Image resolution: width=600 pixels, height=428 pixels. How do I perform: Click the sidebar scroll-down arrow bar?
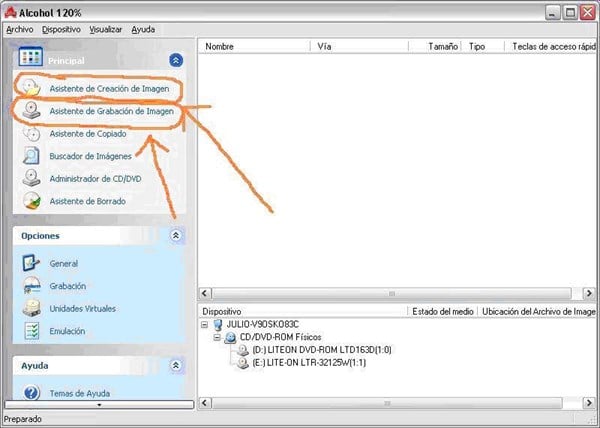pyautogui.click(x=99, y=405)
